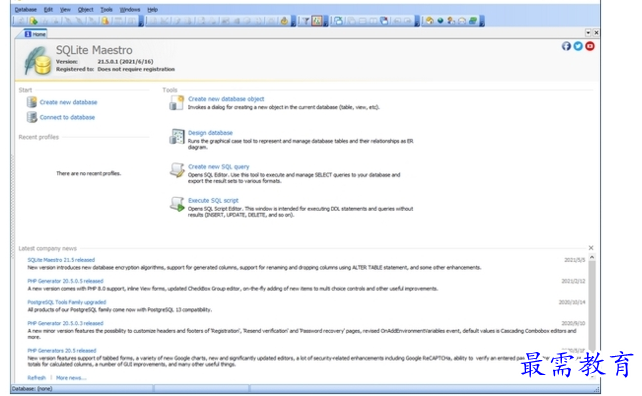The image size is (642, 396).
Task: Click the headset support toolbar icon
Action: pyautogui.click(x=462, y=21)
